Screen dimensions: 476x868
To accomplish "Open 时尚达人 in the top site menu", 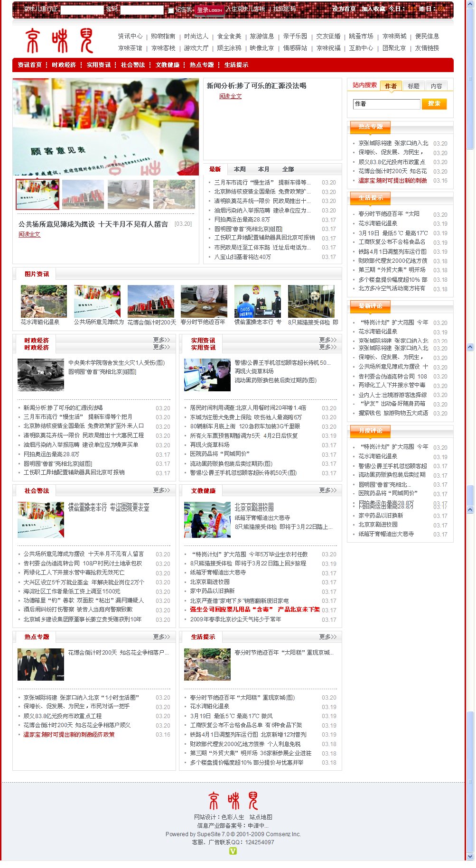I will [x=196, y=36].
